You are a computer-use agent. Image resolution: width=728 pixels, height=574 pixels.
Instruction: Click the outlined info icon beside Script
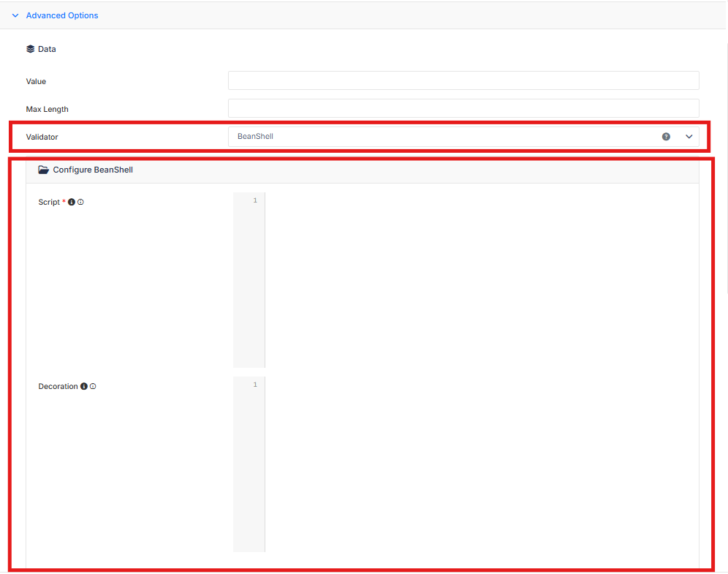(x=81, y=202)
